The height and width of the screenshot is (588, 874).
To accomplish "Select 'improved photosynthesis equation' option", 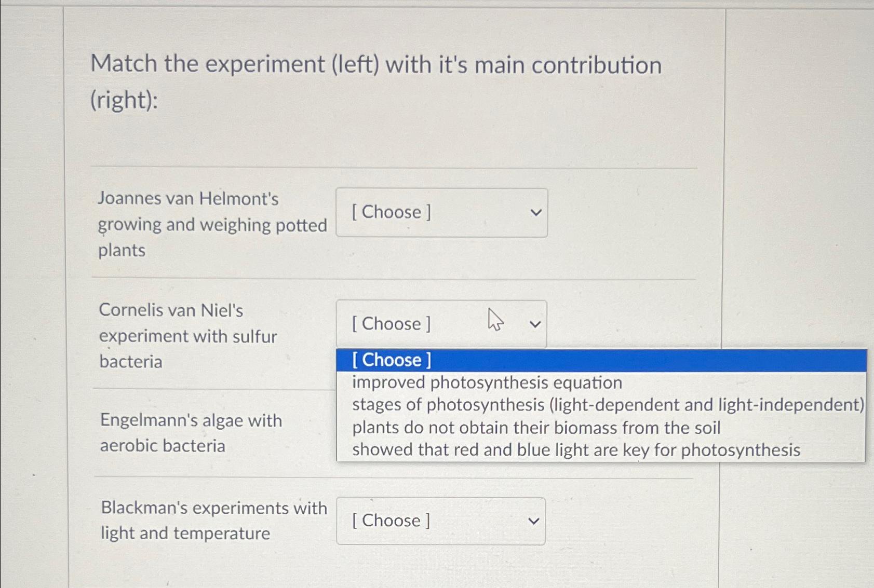I will pyautogui.click(x=486, y=382).
